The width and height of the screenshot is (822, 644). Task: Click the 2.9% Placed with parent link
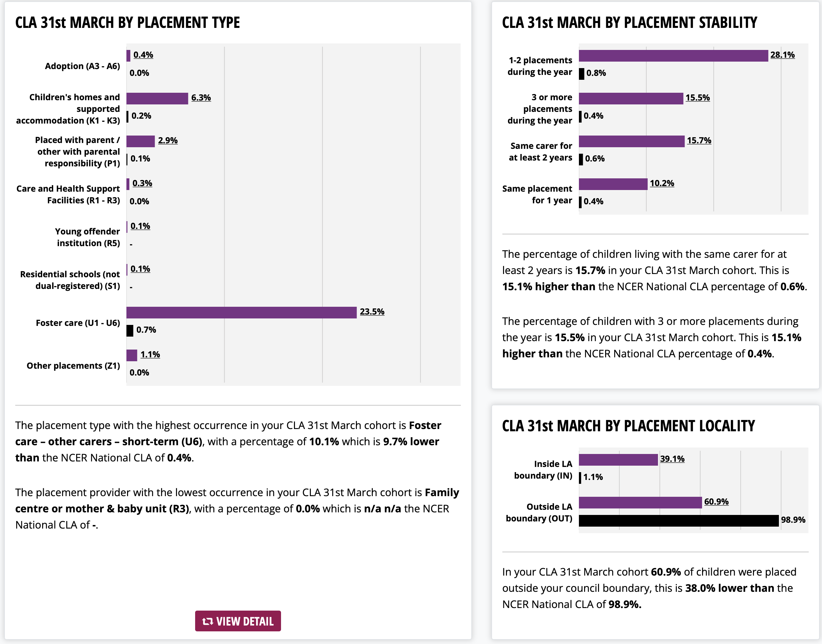tap(168, 140)
